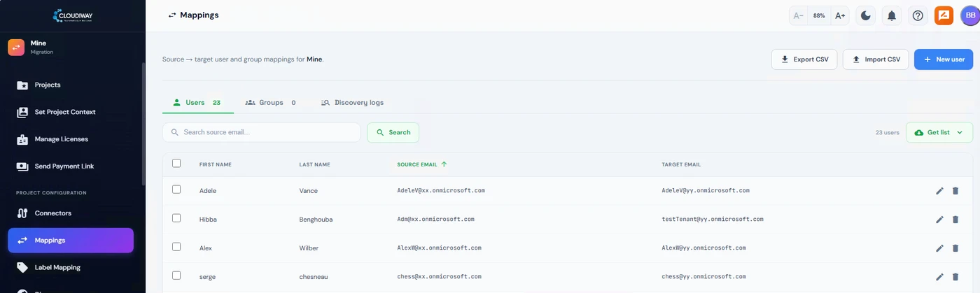Click the sidebar vertical scrollbar
Image resolution: width=980 pixels, height=293 pixels.
click(143, 123)
